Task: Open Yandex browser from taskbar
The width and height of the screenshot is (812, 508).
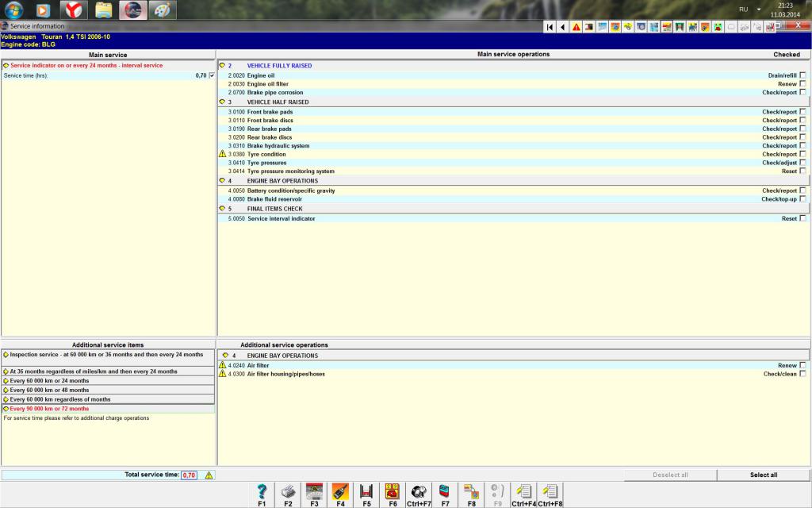Action: (x=74, y=10)
